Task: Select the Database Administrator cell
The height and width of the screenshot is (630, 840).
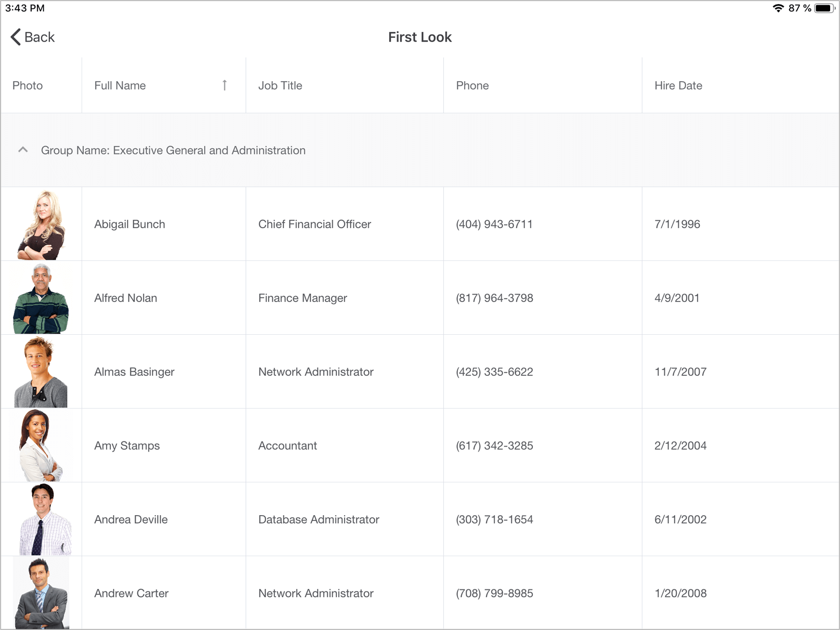Action: (x=319, y=520)
